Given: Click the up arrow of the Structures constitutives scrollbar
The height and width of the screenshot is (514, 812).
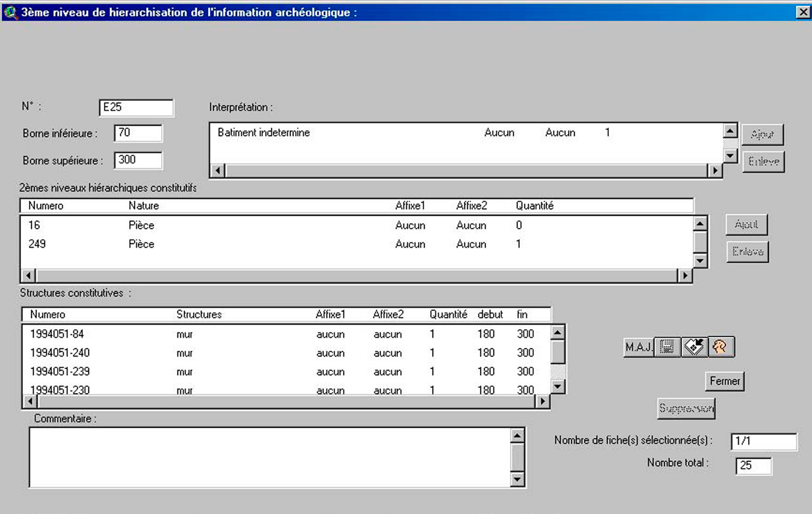Looking at the screenshot, I should point(558,332).
